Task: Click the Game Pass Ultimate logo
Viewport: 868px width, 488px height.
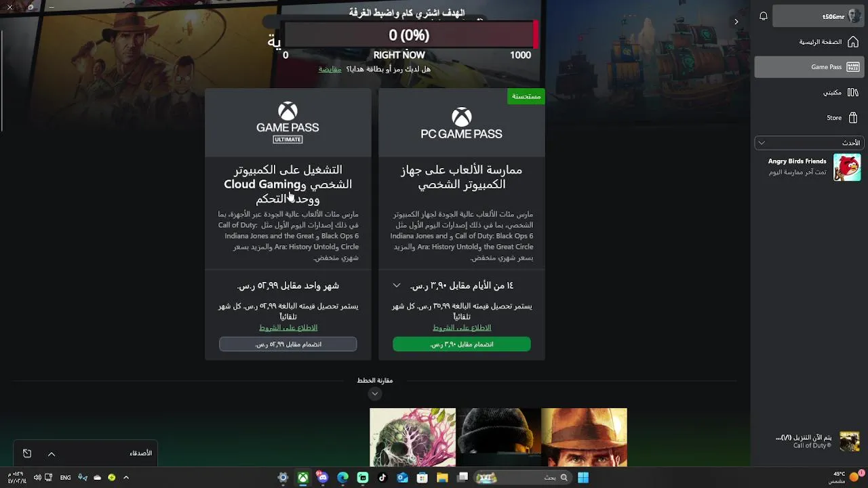Action: click(x=288, y=123)
